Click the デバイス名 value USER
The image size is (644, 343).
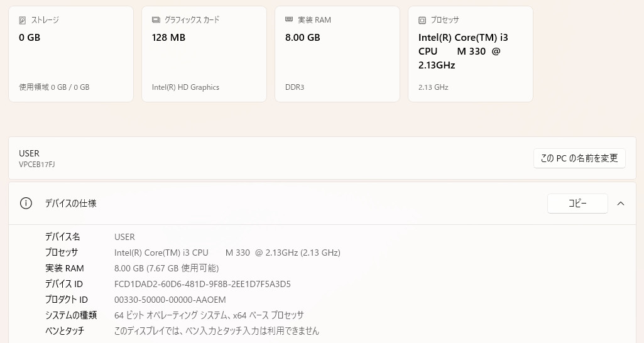(124, 237)
